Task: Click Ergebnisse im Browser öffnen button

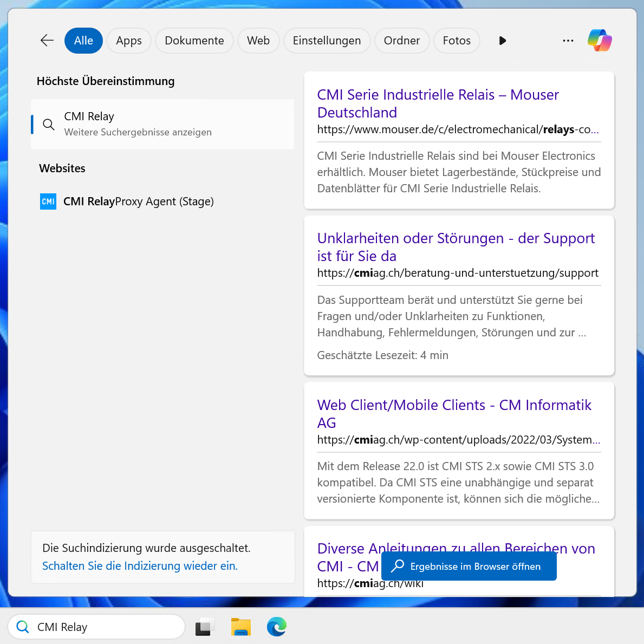Action: tap(469, 567)
